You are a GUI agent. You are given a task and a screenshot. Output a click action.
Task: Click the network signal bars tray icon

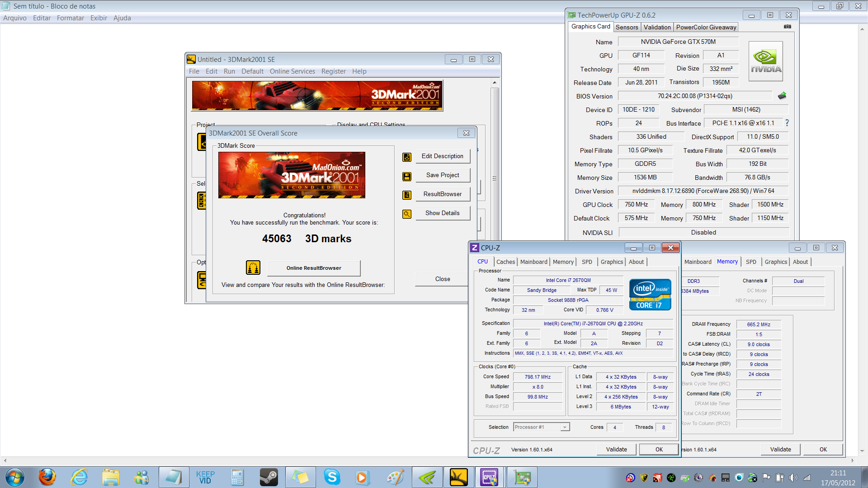tap(807, 478)
